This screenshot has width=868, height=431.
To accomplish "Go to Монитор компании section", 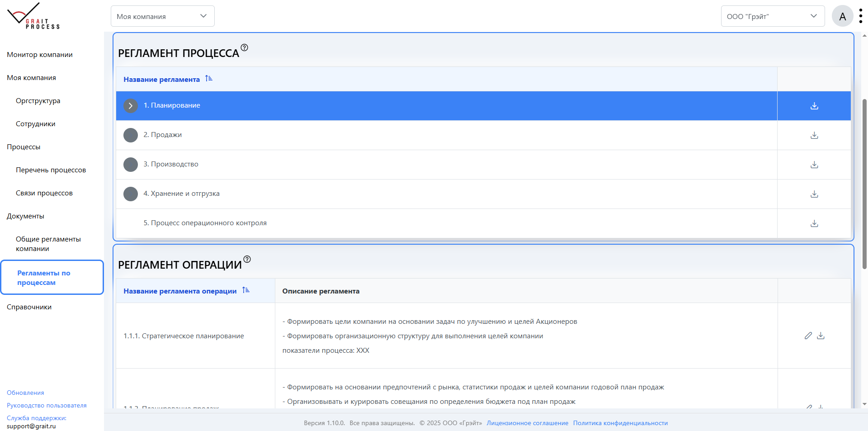I will (40, 54).
